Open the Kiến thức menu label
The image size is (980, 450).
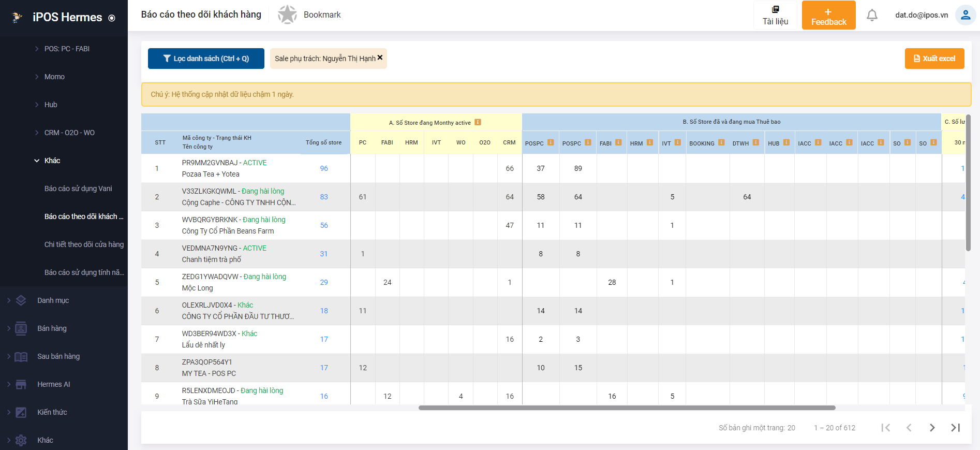click(52, 412)
